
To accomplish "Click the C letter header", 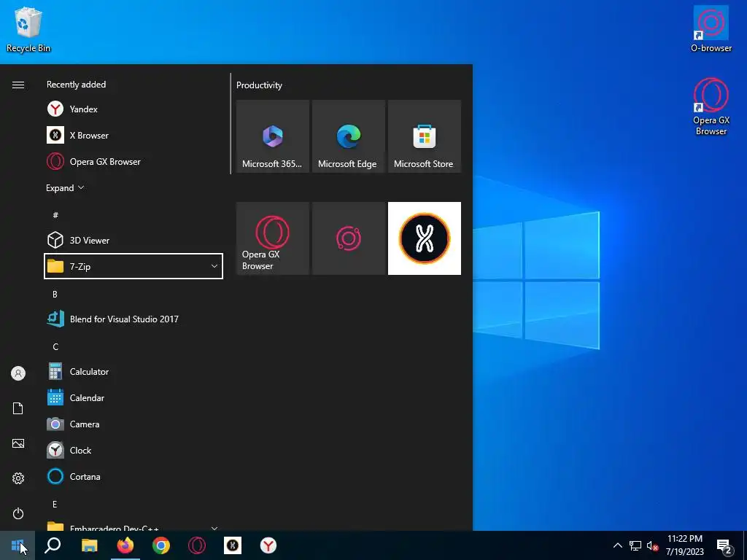I will tap(55, 346).
